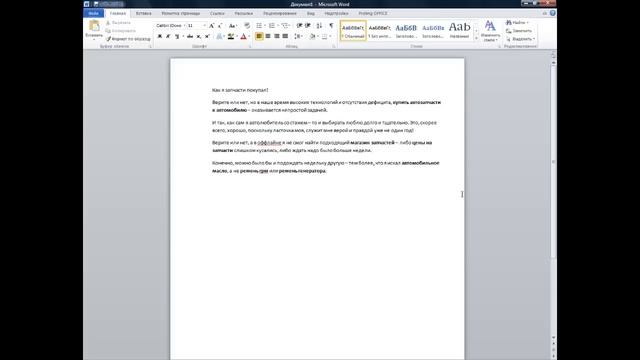Click the Grow Font icon
Screen dimensions: 640x360
(211, 26)
